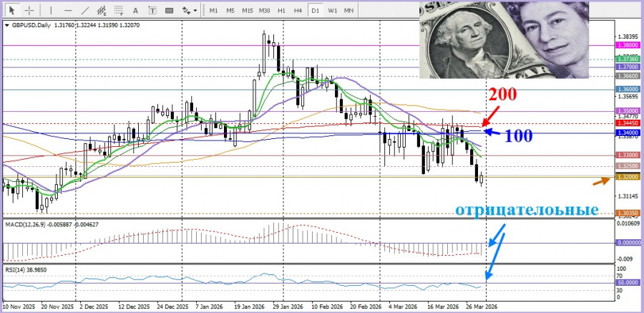Click the 29 Jan 2026 date label

288,307
